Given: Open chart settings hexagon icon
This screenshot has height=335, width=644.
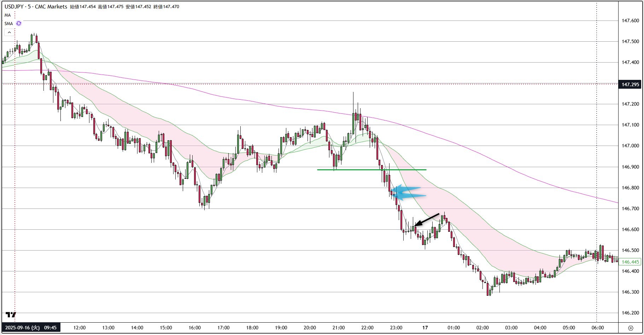Looking at the screenshot, I should coord(631,328).
